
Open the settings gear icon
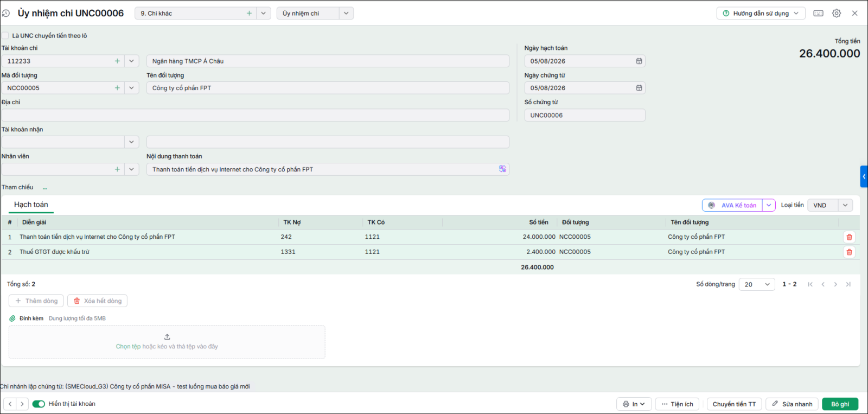pos(837,13)
